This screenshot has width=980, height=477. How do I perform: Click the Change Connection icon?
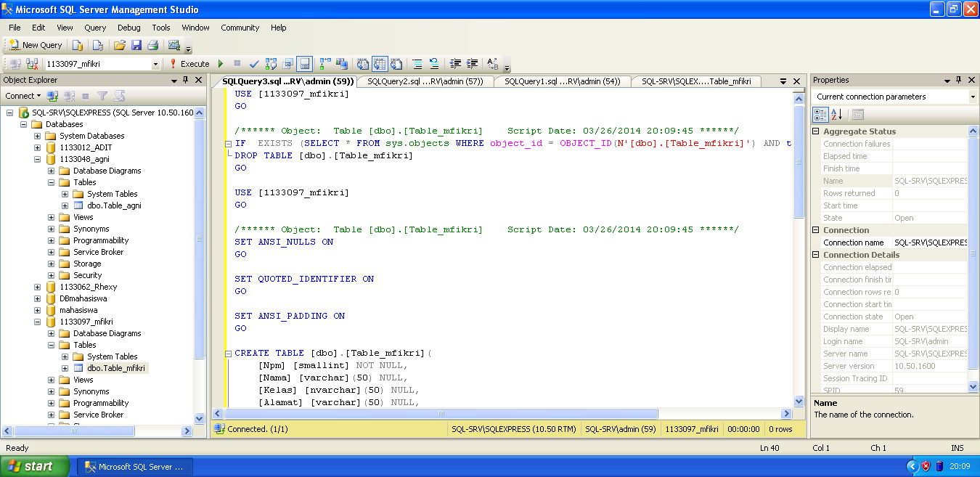32,64
